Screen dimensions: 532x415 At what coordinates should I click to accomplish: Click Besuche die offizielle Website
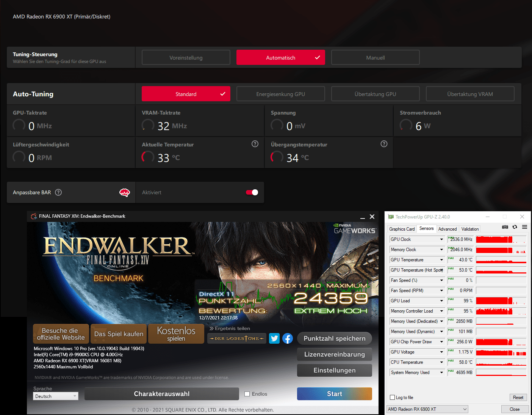(x=61, y=334)
